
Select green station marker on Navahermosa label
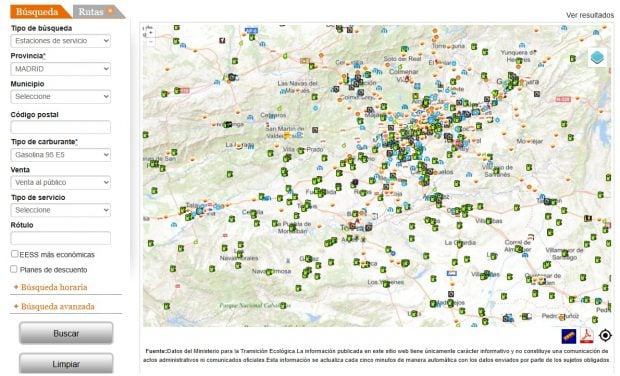pyautogui.click(x=269, y=272)
